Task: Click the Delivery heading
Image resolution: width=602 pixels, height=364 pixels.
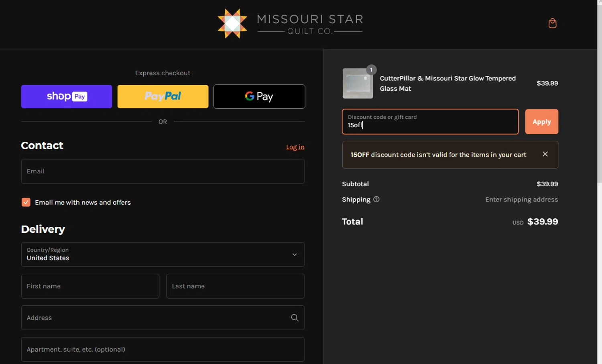Action: pos(43,229)
